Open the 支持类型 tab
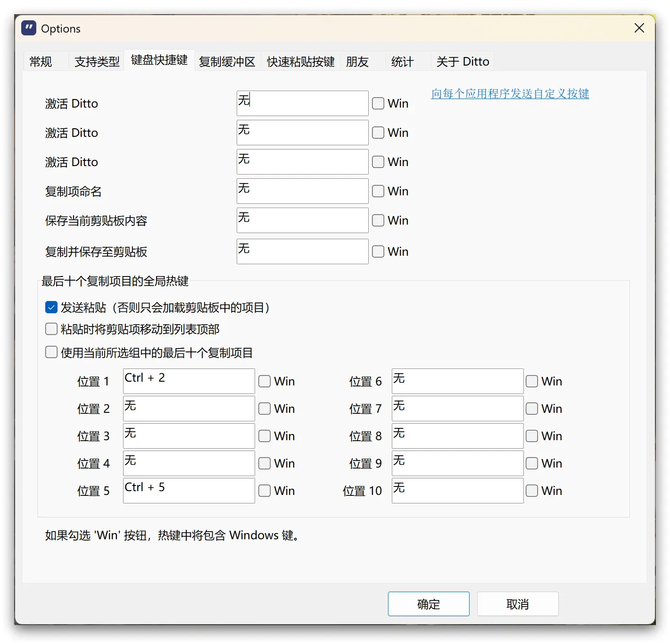This screenshot has height=644, width=670. pyautogui.click(x=97, y=62)
